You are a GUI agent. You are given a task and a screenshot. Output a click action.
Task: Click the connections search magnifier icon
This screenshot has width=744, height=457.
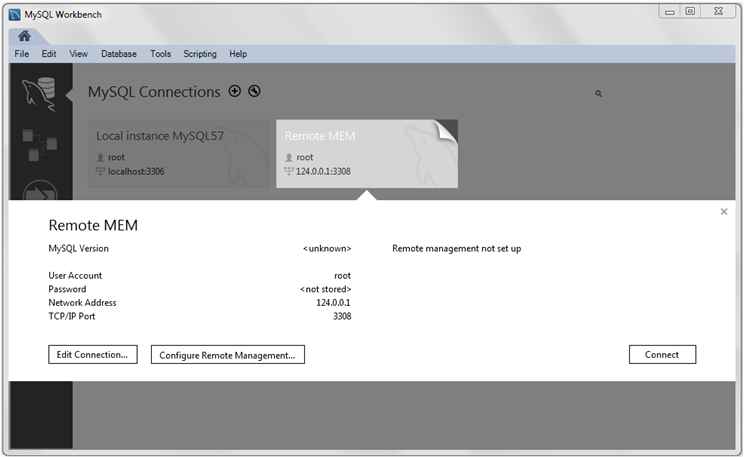(x=599, y=93)
